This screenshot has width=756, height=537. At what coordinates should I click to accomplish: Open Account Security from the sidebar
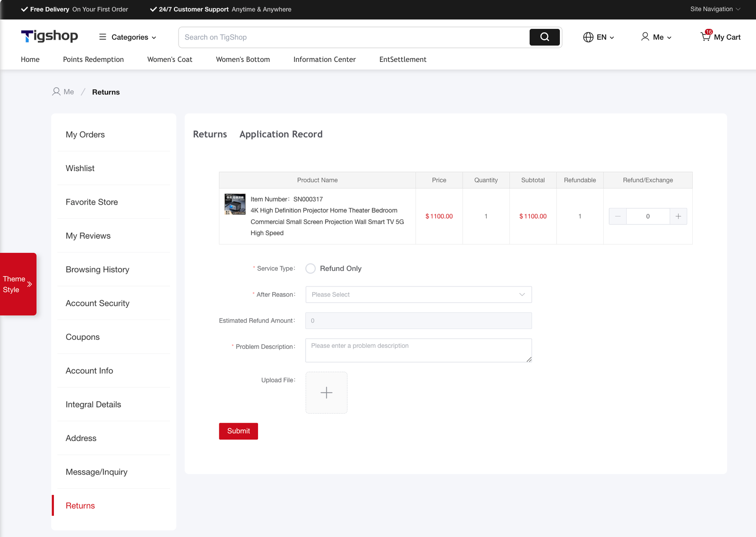point(97,303)
